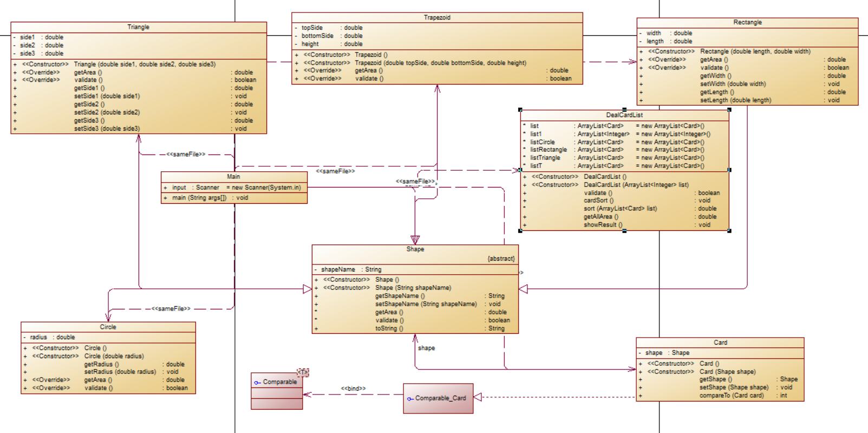Viewport: 868px width, 433px height.
Task: Click the generalization arrowhead on Shape's right edge
Action: [x=523, y=289]
